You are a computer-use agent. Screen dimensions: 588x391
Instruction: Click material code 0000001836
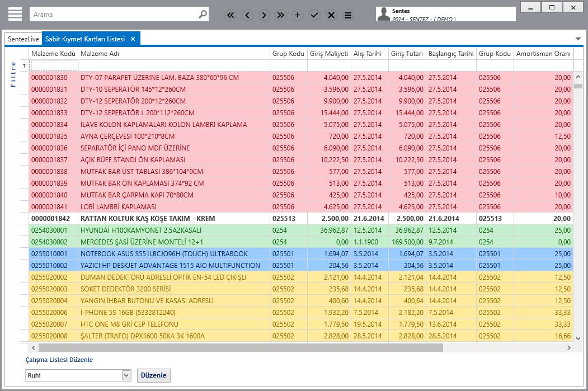[49, 148]
